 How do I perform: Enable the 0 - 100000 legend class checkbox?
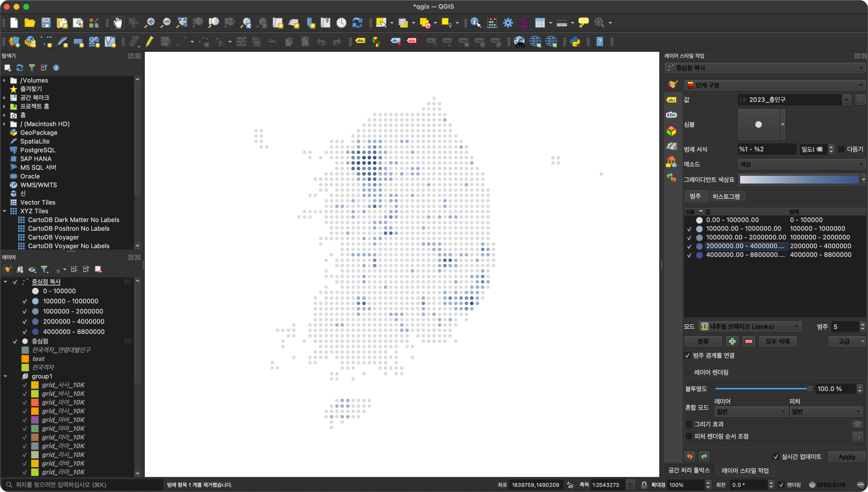25,291
